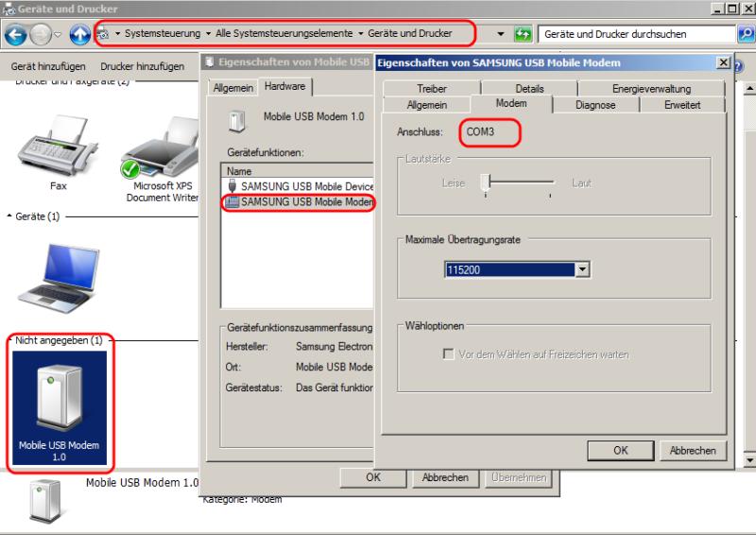Switch to the Diagnose tab
The image size is (756, 535).
(x=594, y=105)
